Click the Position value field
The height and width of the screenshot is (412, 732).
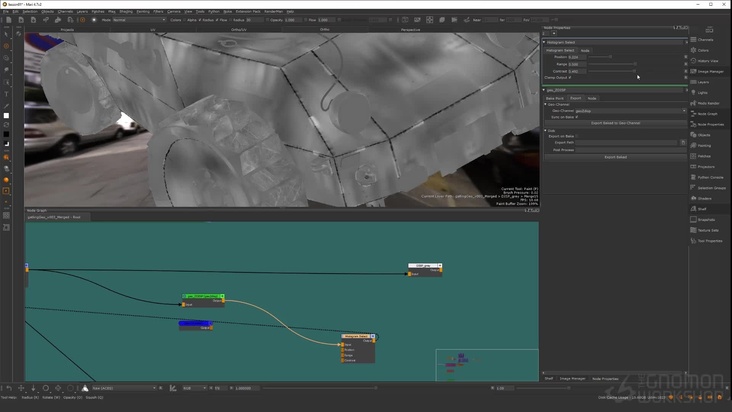click(577, 57)
